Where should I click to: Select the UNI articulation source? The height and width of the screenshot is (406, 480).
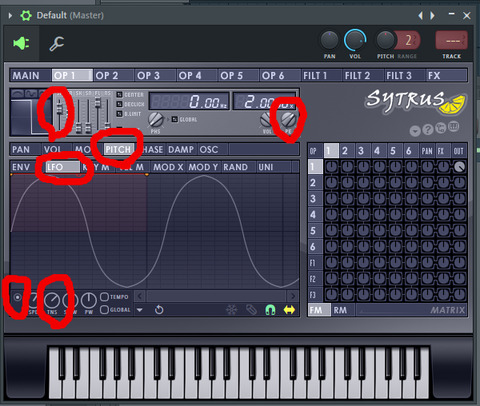273,167
